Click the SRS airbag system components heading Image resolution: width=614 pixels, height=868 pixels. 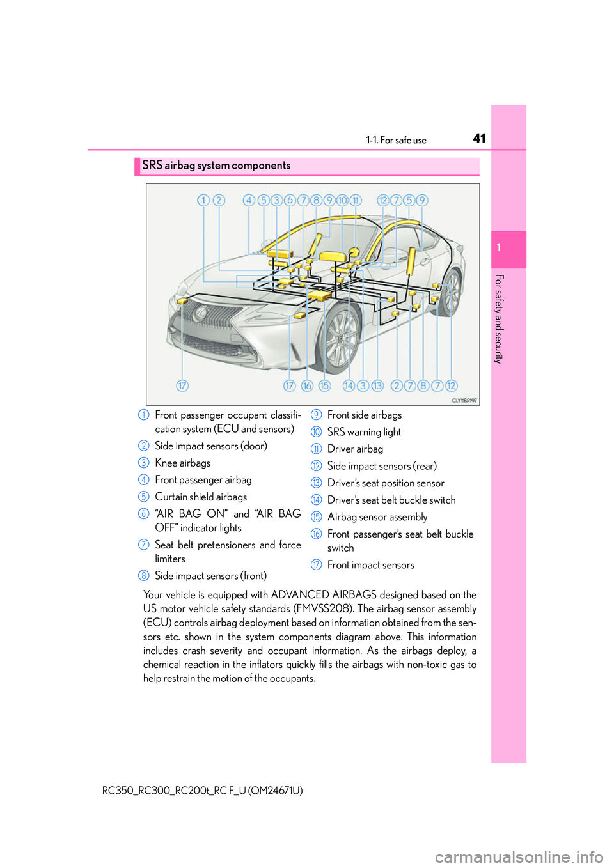pyautogui.click(x=216, y=166)
